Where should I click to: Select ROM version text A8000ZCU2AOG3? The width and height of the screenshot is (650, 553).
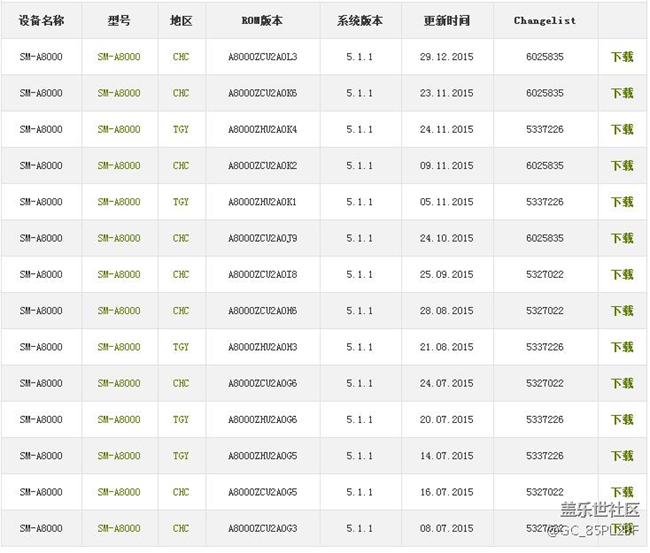262,528
